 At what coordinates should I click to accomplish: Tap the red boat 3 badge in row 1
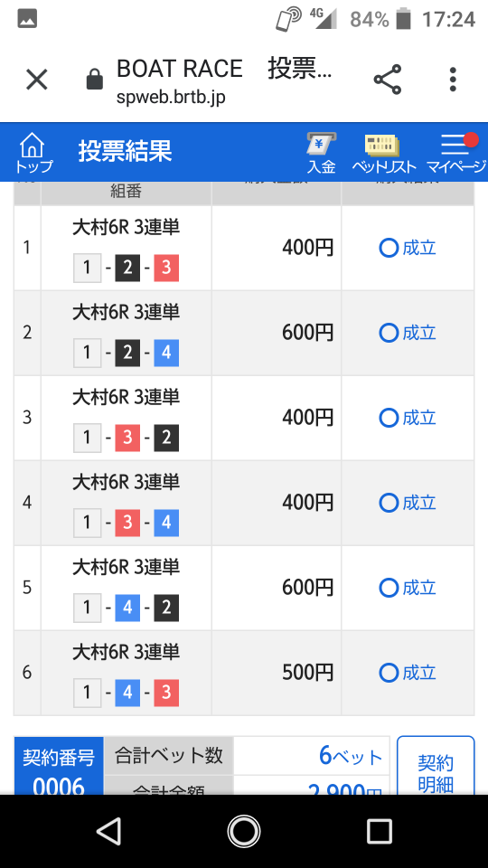coord(166,269)
